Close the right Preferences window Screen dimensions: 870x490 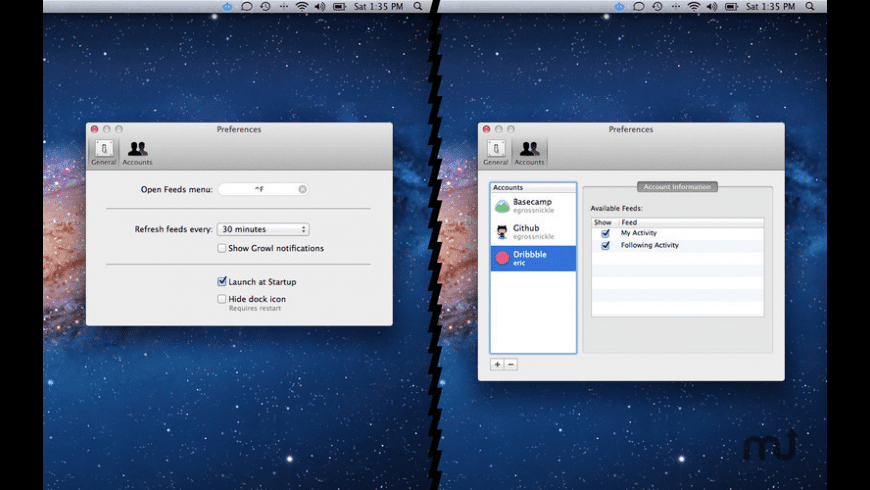[x=486, y=129]
